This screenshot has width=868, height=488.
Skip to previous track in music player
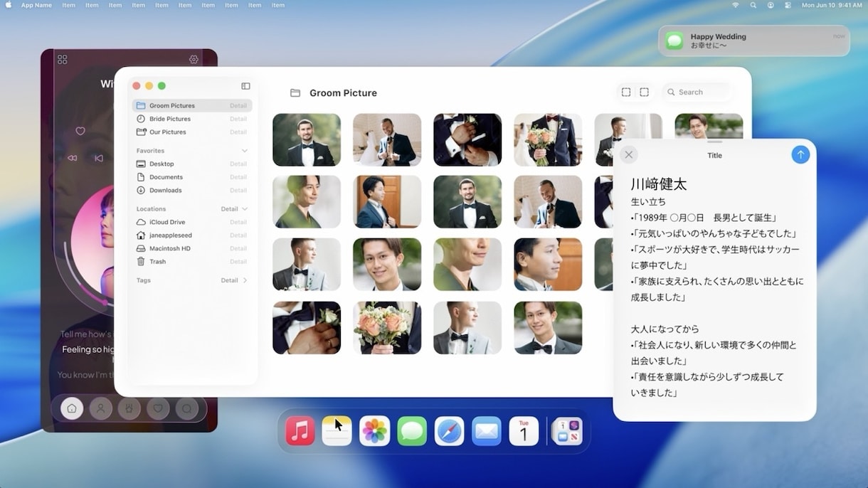99,158
